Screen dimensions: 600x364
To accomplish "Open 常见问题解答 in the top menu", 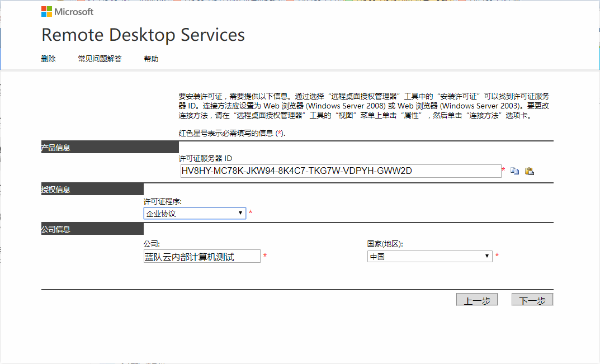I will tap(100, 59).
